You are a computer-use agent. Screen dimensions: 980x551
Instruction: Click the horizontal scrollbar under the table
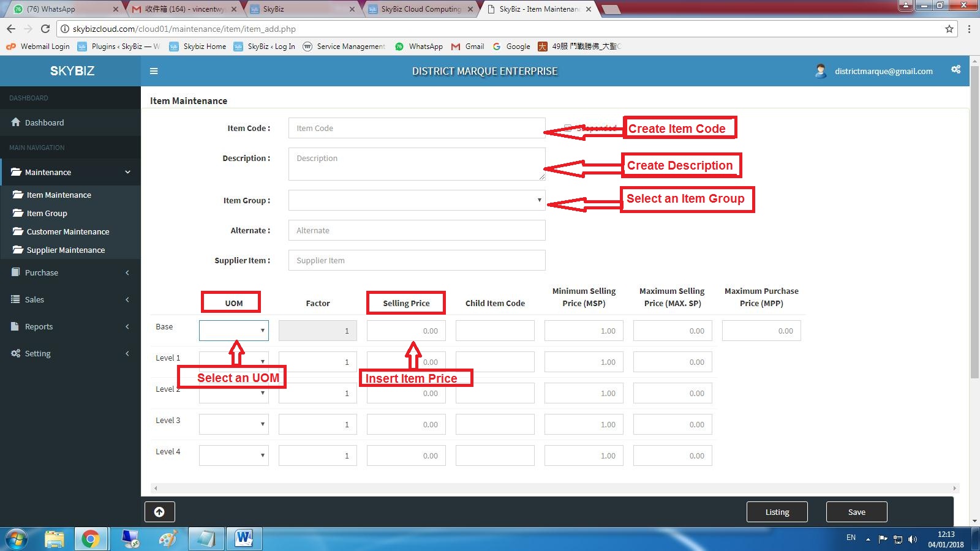tap(554, 488)
